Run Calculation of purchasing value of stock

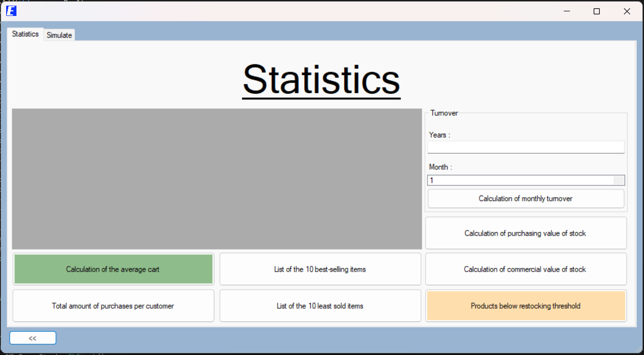(x=525, y=233)
